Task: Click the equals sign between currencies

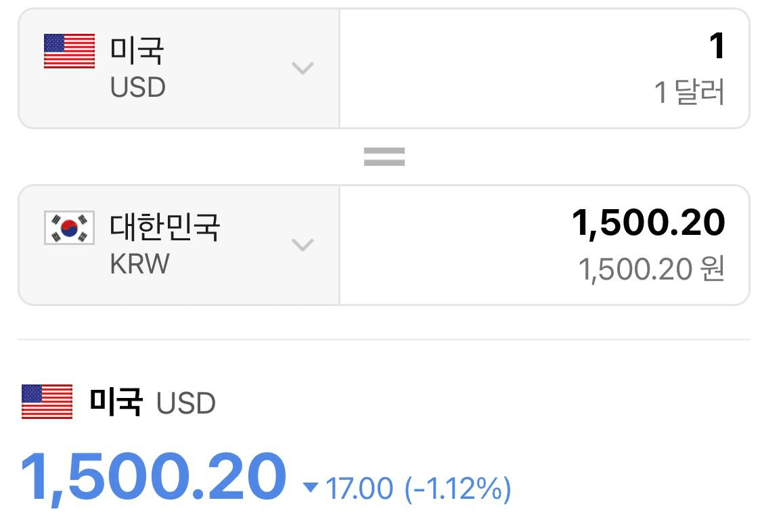Action: [384, 157]
